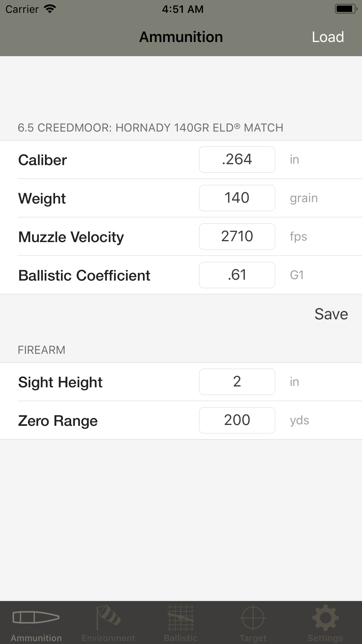Screen dimensions: 362x644
Task: Open the Settings gear icon
Action: 325,617
